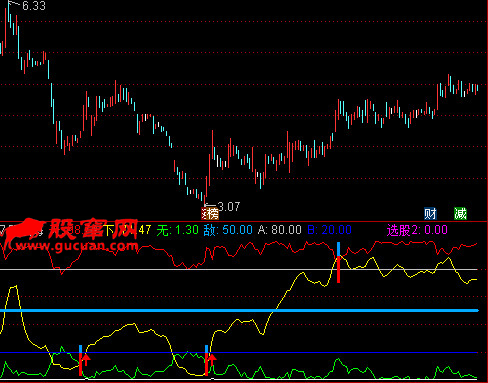
Task: Click the white A: 80.00 parameter label
Action: (280, 230)
